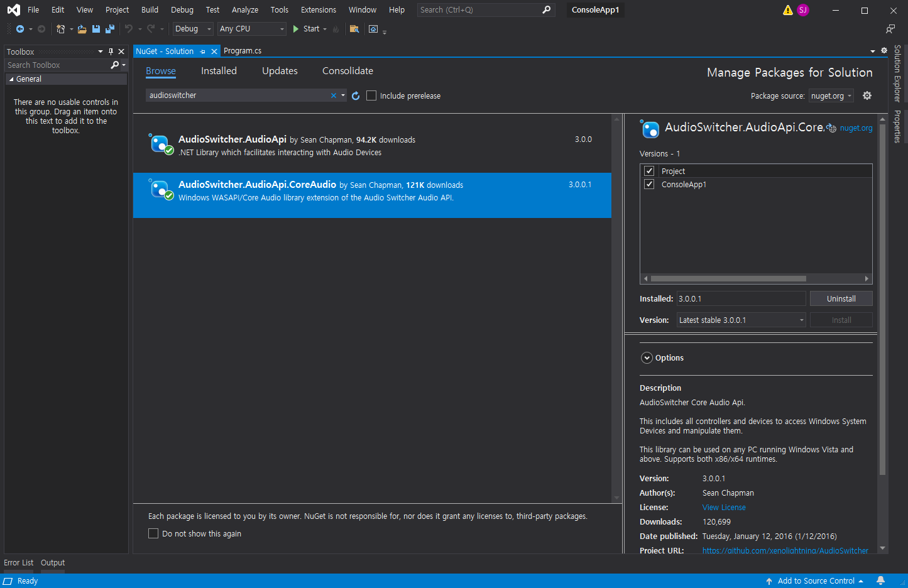Toggle the Project select-all checkbox
The height and width of the screenshot is (588, 908).
point(650,171)
